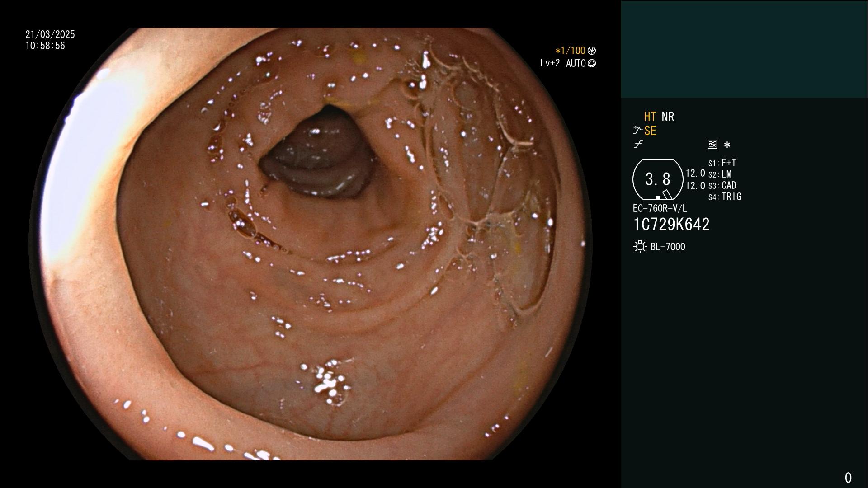
Task: Select the NR noise reduction indicator
Action: [668, 117]
